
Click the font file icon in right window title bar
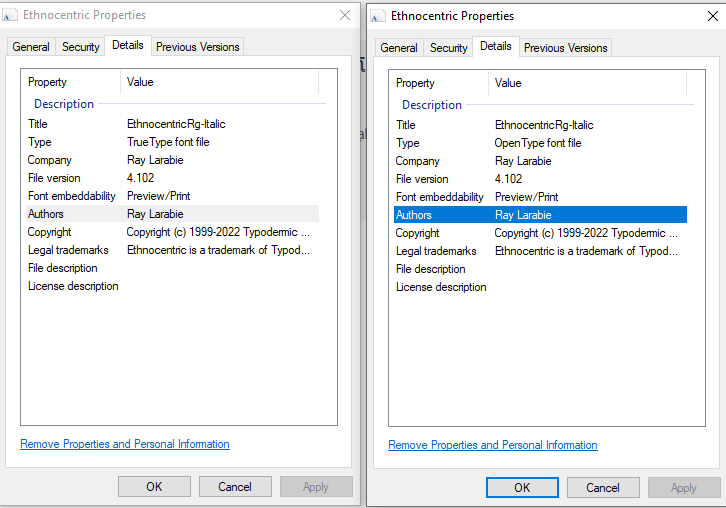tap(377, 17)
